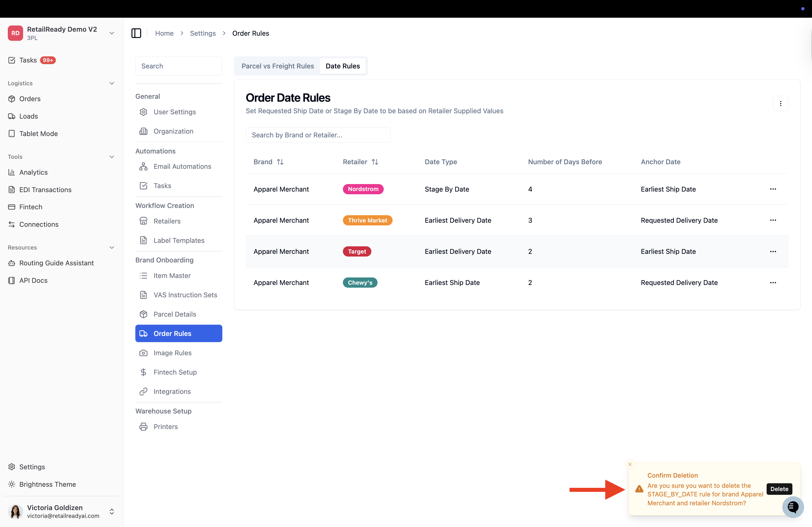Open row actions for Chewy's rule
The image size is (812, 527).
point(773,283)
